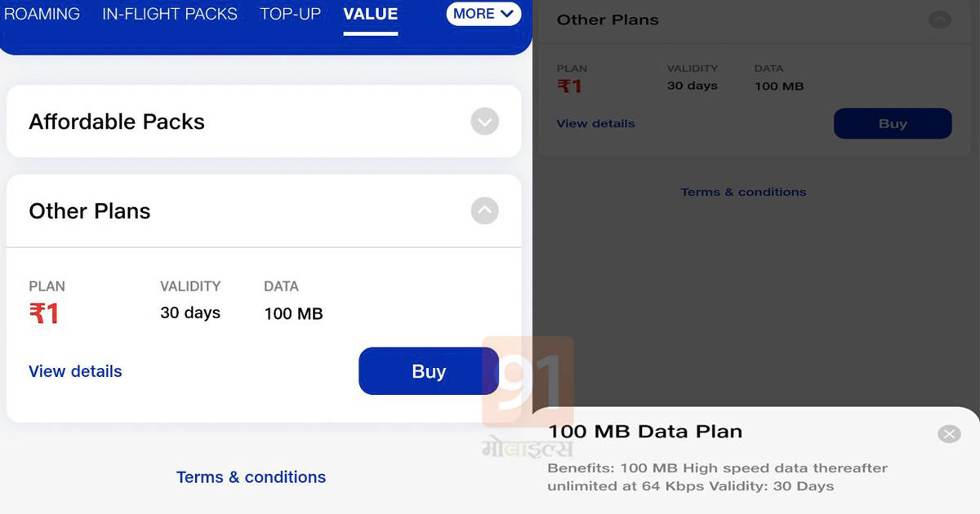The width and height of the screenshot is (980, 514).
Task: Switch to the VALUE tab
Action: [370, 14]
